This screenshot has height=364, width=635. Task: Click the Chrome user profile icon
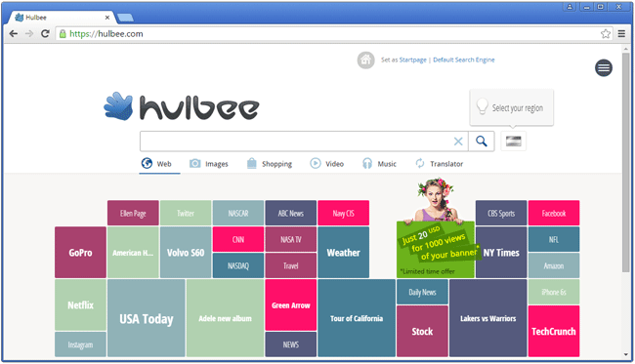[x=570, y=7]
